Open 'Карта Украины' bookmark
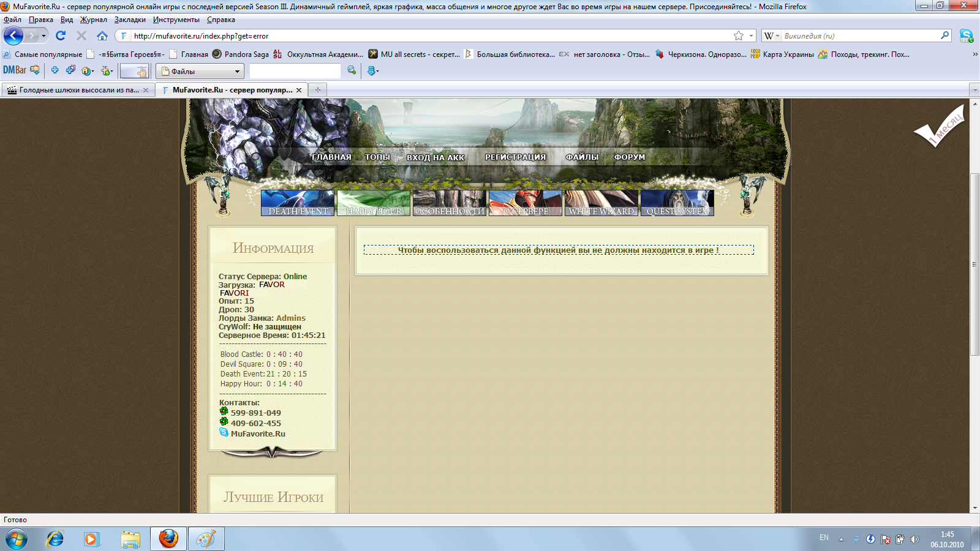The image size is (980, 551). (x=782, y=54)
